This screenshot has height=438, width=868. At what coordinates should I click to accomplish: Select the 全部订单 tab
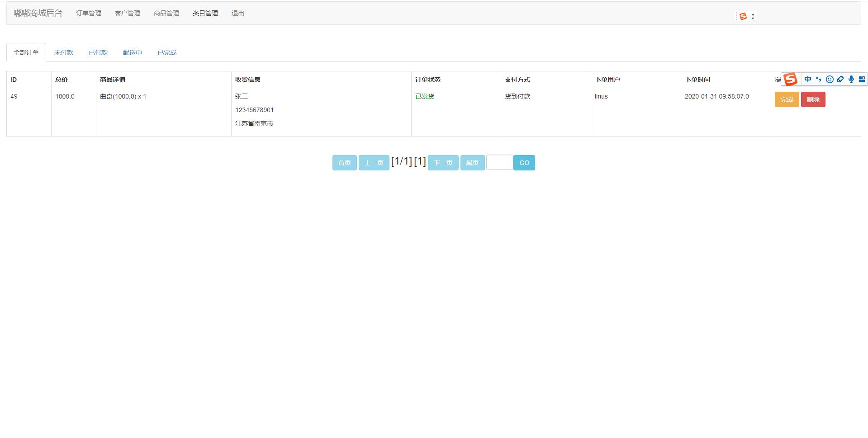coord(26,52)
